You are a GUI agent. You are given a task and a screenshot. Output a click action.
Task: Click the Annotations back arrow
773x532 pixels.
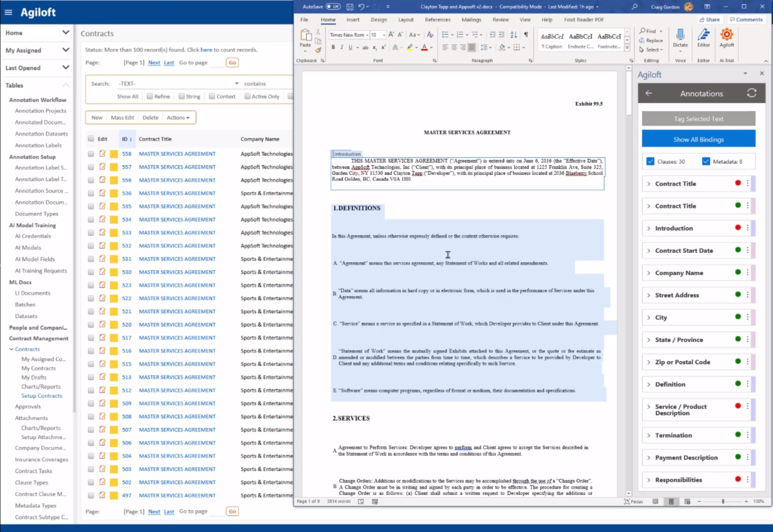click(649, 93)
